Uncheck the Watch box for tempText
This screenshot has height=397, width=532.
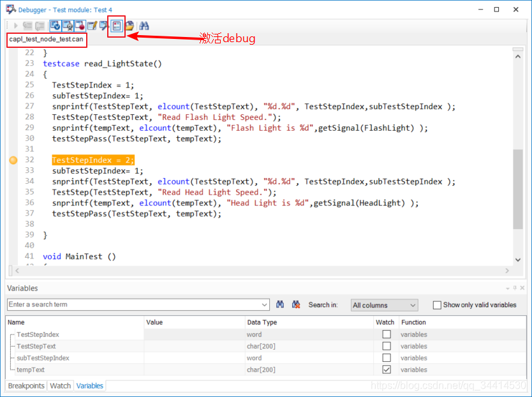[387, 370]
